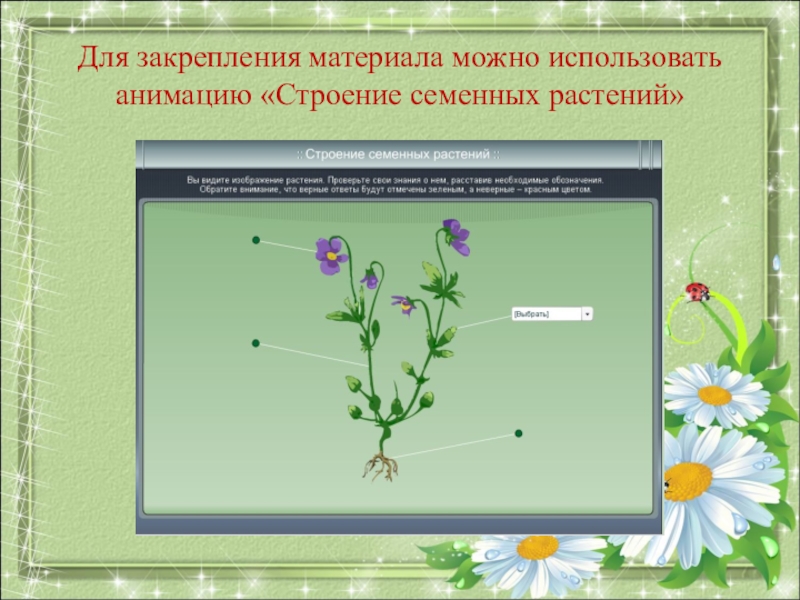Click the small drooping purple bud in the middle

[370, 280]
